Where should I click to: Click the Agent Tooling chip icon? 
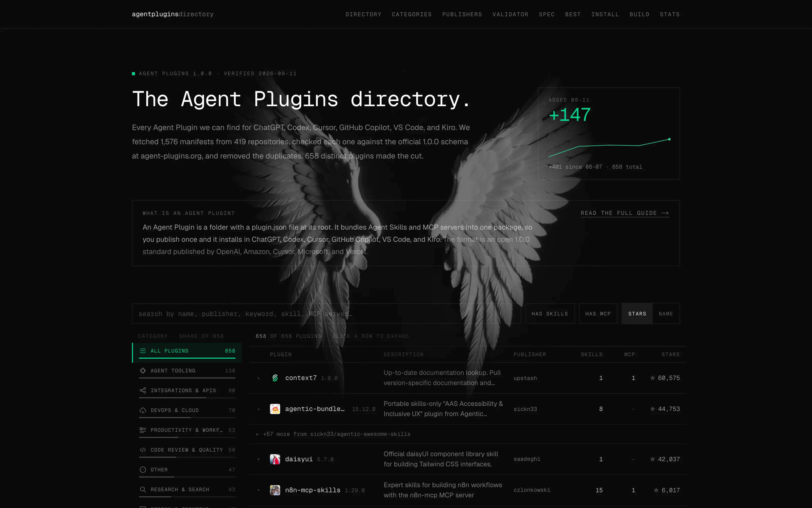coord(143,371)
